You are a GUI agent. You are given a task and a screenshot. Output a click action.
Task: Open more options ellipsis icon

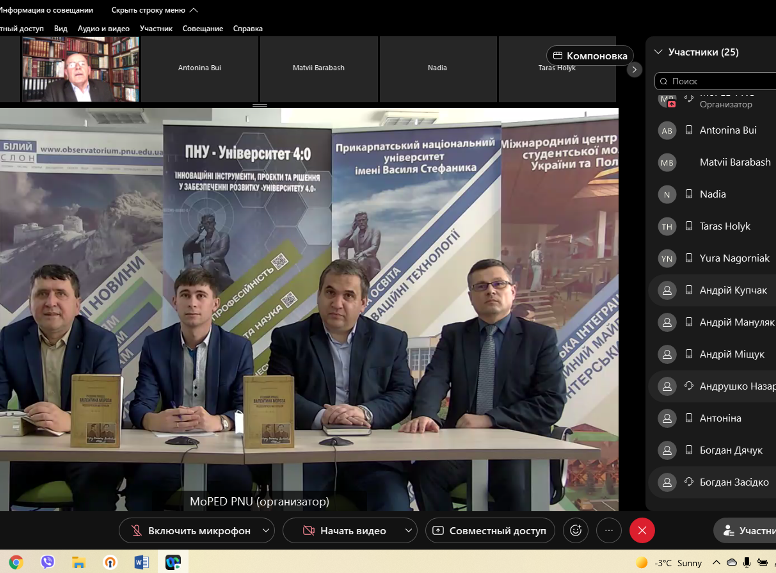[x=608, y=530]
